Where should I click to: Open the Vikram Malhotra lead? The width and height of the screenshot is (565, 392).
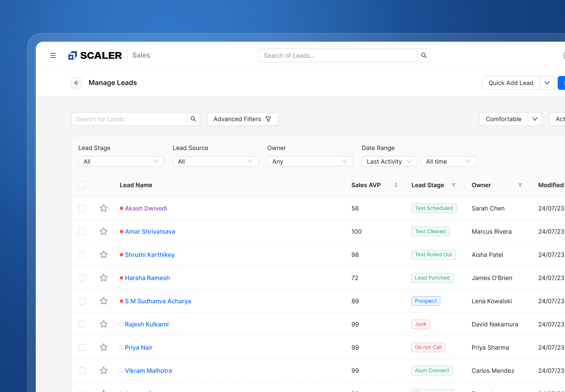pyautogui.click(x=148, y=371)
